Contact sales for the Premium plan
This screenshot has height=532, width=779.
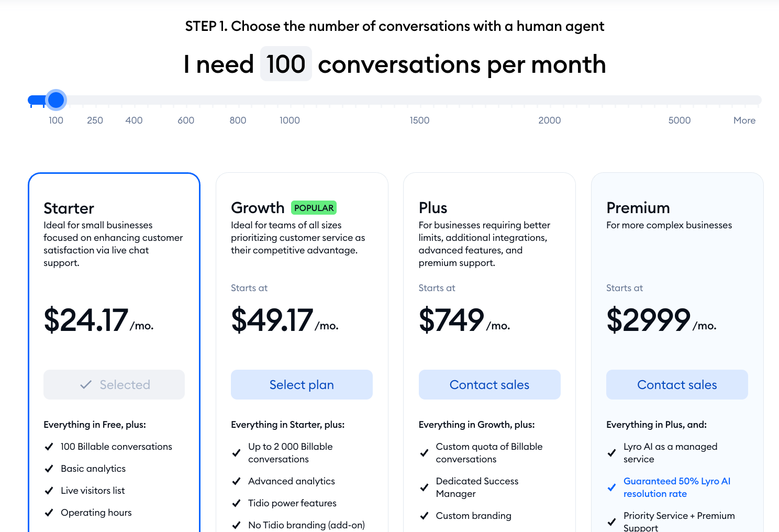click(x=677, y=385)
